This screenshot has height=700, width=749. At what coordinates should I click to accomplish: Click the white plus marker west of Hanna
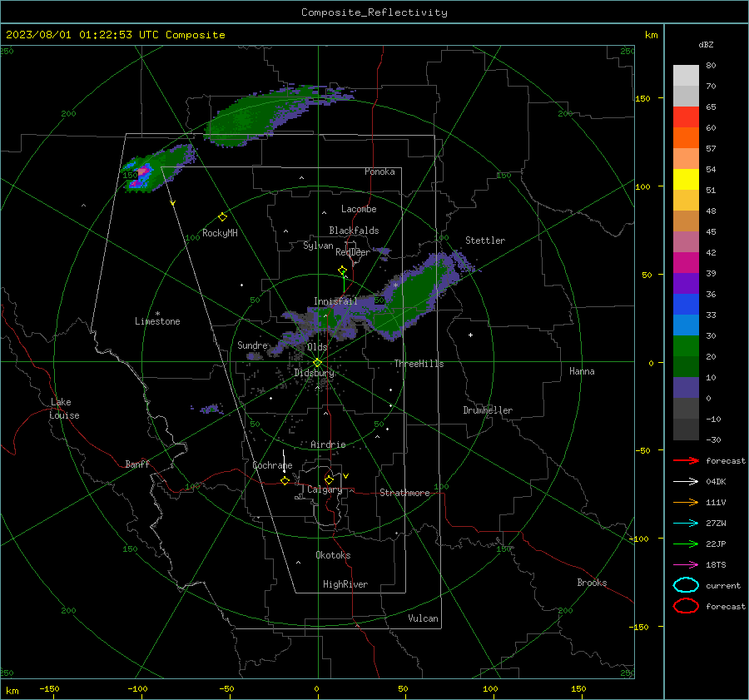[x=470, y=335]
